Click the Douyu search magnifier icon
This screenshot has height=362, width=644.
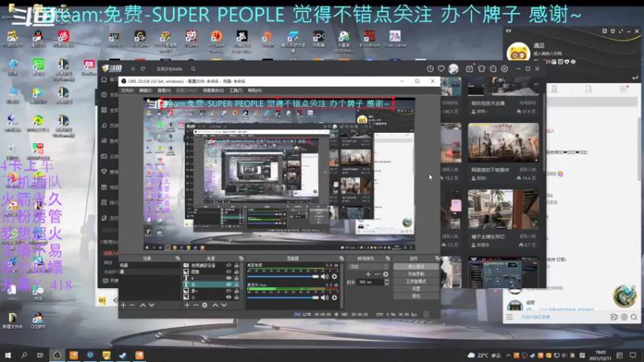(193, 69)
